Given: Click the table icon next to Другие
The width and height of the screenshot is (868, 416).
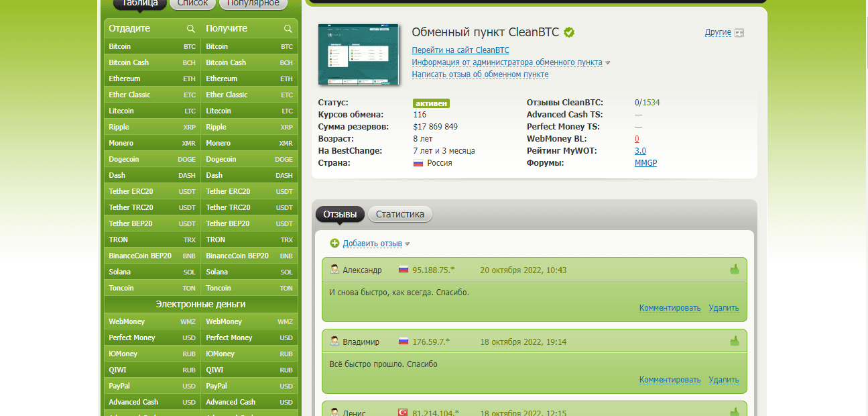Looking at the screenshot, I should pyautogui.click(x=739, y=33).
